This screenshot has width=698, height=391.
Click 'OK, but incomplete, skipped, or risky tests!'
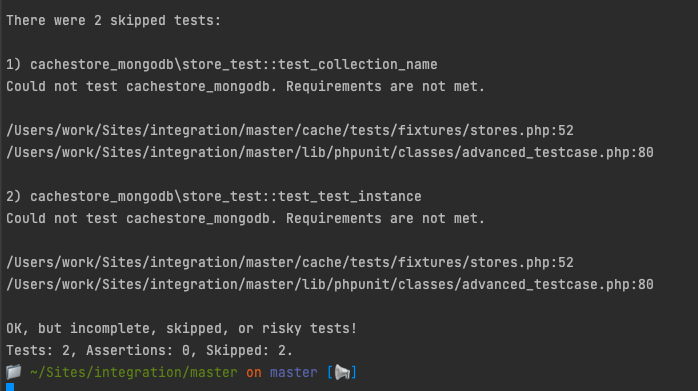click(182, 329)
